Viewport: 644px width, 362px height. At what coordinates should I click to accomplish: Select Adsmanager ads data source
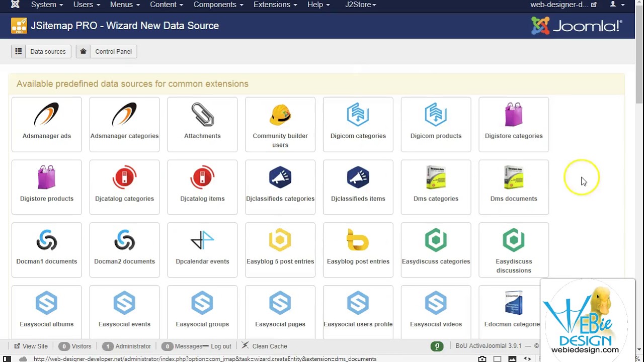[x=47, y=124]
